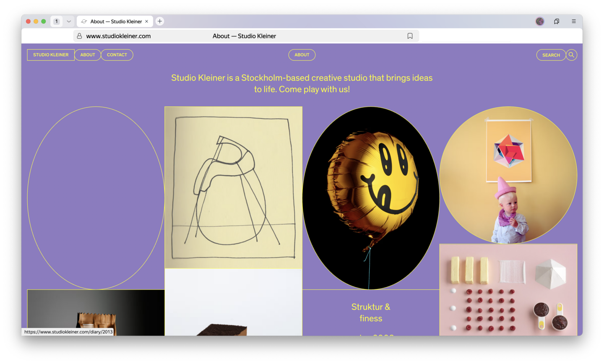The width and height of the screenshot is (604, 364).
Task: Open the ABOUT link beside CONTACT
Action: coord(88,55)
